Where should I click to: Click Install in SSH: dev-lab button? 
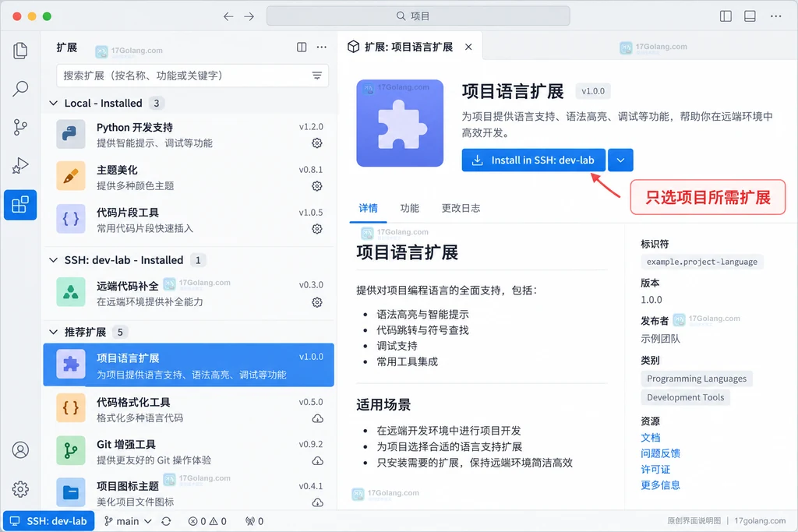tap(534, 160)
